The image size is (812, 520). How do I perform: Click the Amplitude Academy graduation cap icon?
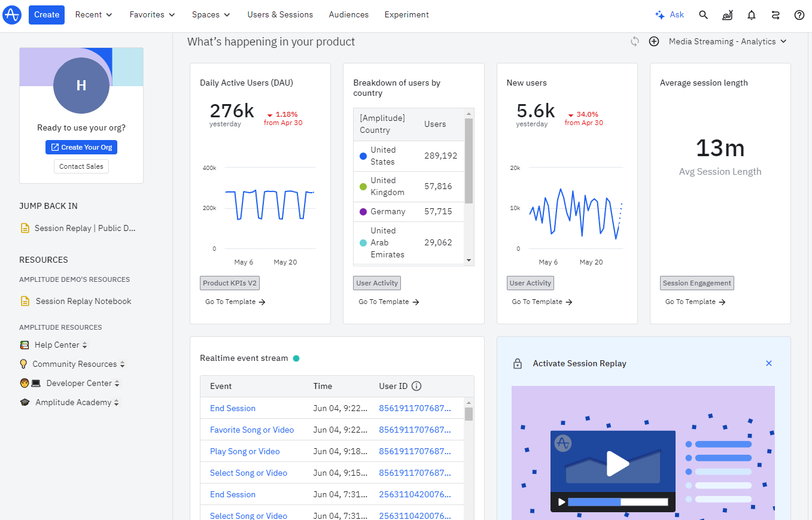pyautogui.click(x=25, y=402)
